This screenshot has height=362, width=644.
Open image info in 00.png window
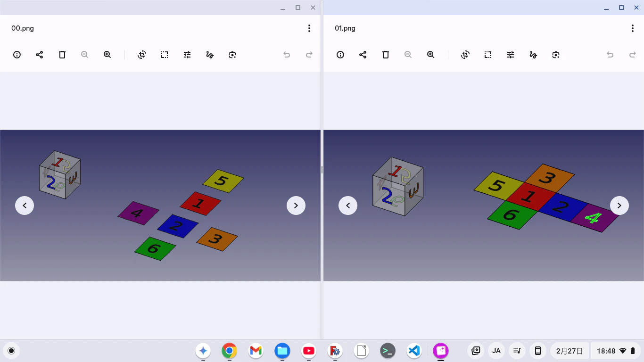17,55
